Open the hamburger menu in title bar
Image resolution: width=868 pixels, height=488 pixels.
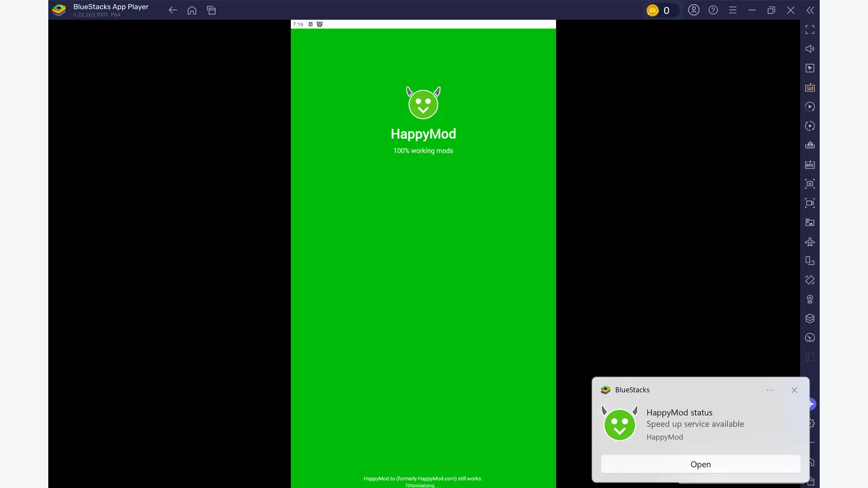point(733,10)
